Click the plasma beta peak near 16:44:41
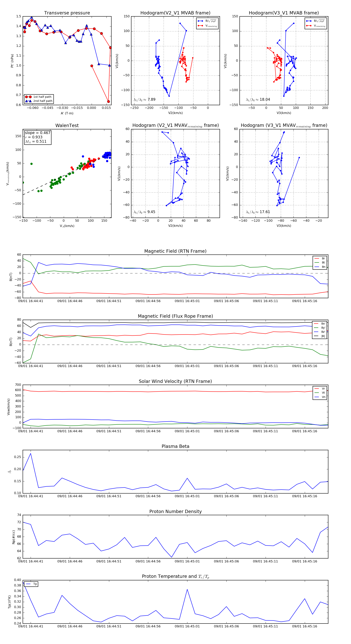Image resolution: width=351 pixels, height=644 pixels. pyautogui.click(x=30, y=454)
